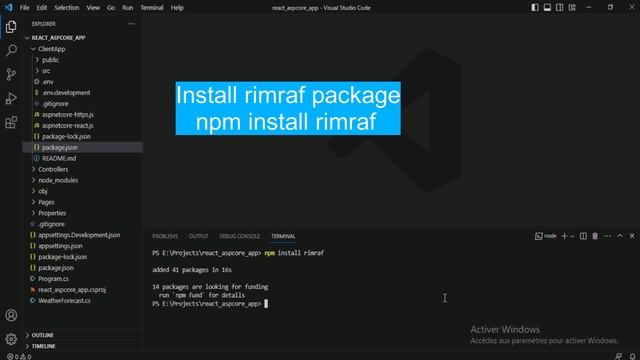Open aspnetcore-https.js file
This screenshot has height=360, width=640.
tap(82, 115)
